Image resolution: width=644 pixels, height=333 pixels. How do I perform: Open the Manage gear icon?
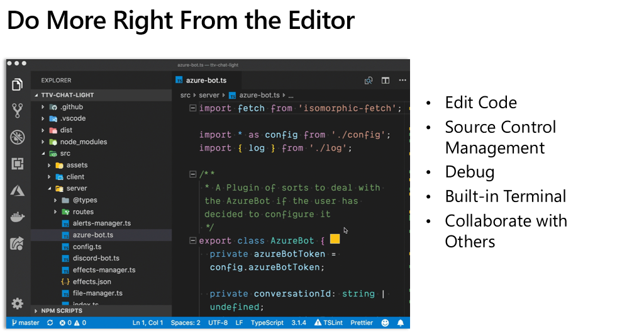17,304
